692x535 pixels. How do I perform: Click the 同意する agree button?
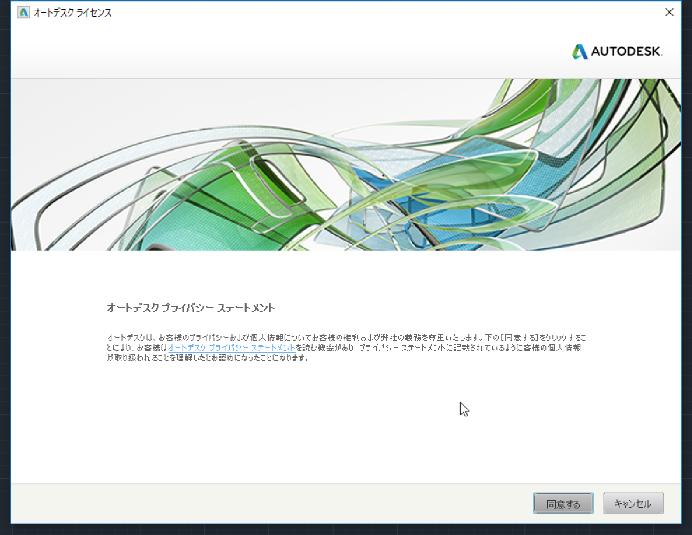click(563, 504)
